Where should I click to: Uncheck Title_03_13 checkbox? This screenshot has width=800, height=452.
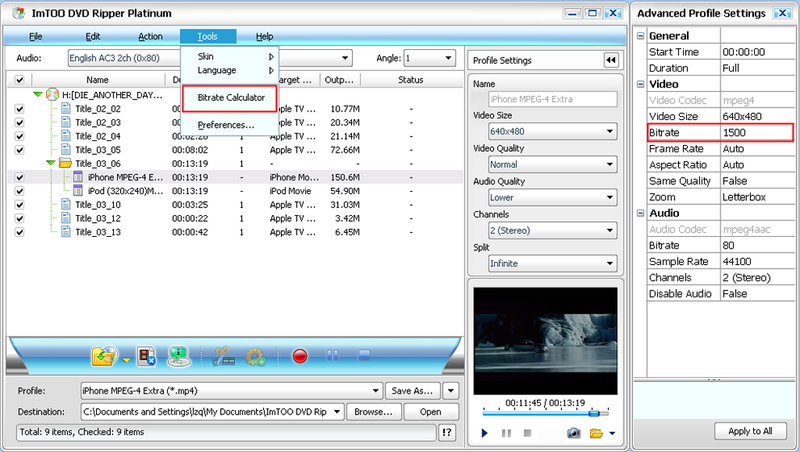[x=19, y=232]
